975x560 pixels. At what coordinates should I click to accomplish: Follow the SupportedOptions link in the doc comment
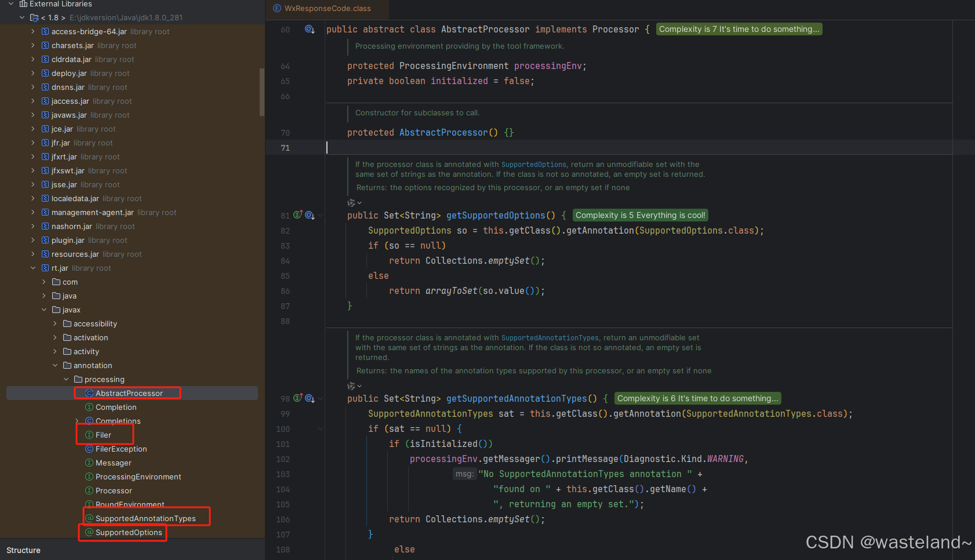tap(533, 165)
